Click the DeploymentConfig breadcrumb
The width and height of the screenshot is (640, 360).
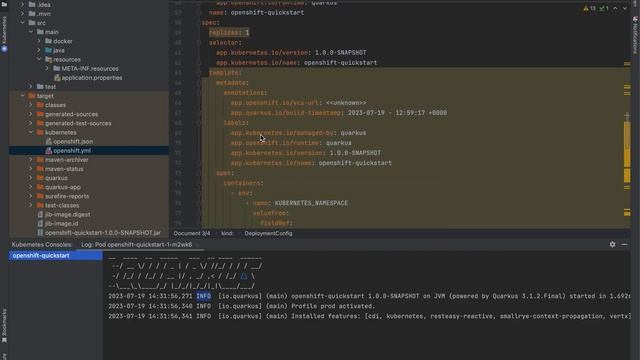click(268, 233)
